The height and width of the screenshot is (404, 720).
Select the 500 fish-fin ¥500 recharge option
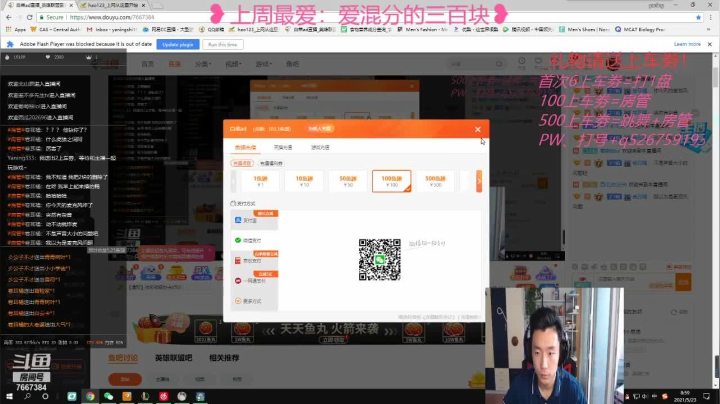435,181
